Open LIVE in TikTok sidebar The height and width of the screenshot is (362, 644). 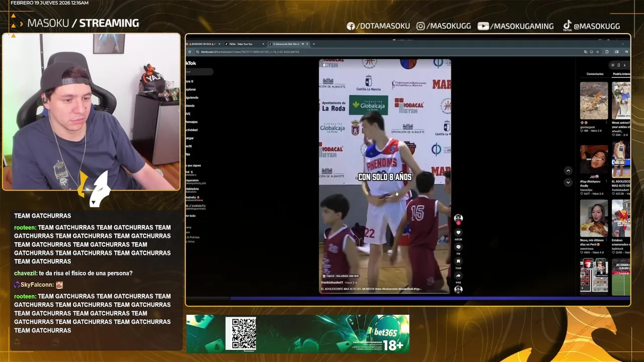(x=188, y=114)
